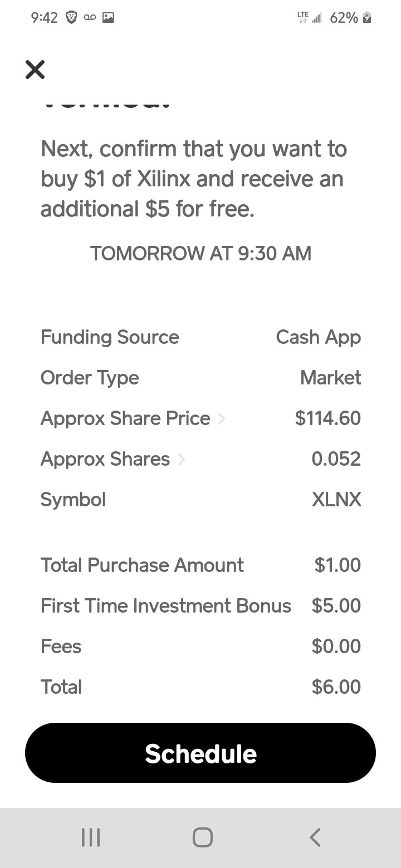
Task: Tap the image notification status icon
Action: pyautogui.click(x=108, y=18)
